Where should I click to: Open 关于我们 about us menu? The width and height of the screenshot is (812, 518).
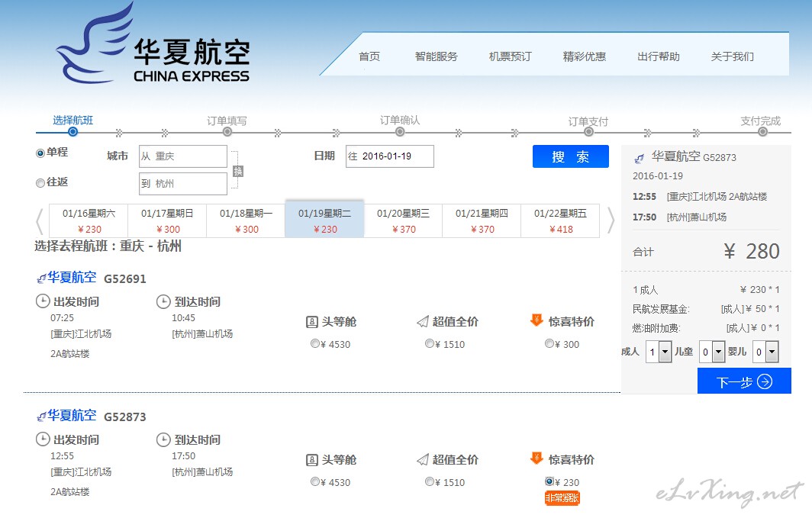point(733,56)
